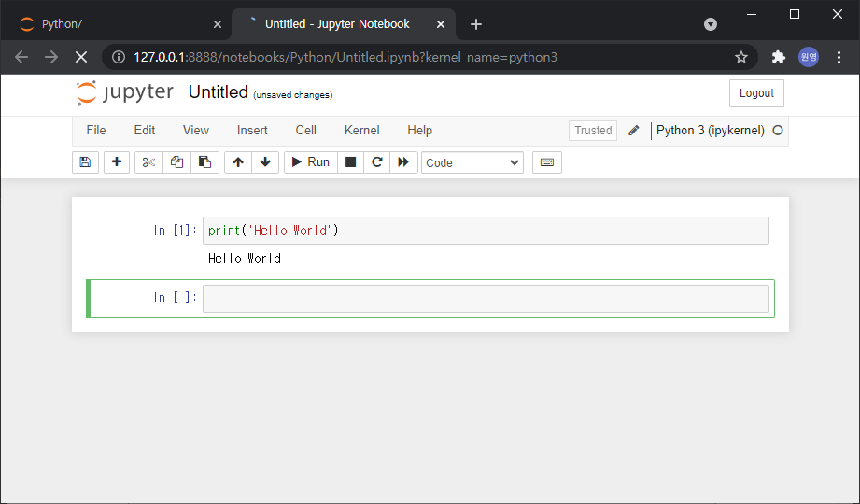This screenshot has height=504, width=860.
Task: Move selected cell down arrow
Action: (x=265, y=162)
